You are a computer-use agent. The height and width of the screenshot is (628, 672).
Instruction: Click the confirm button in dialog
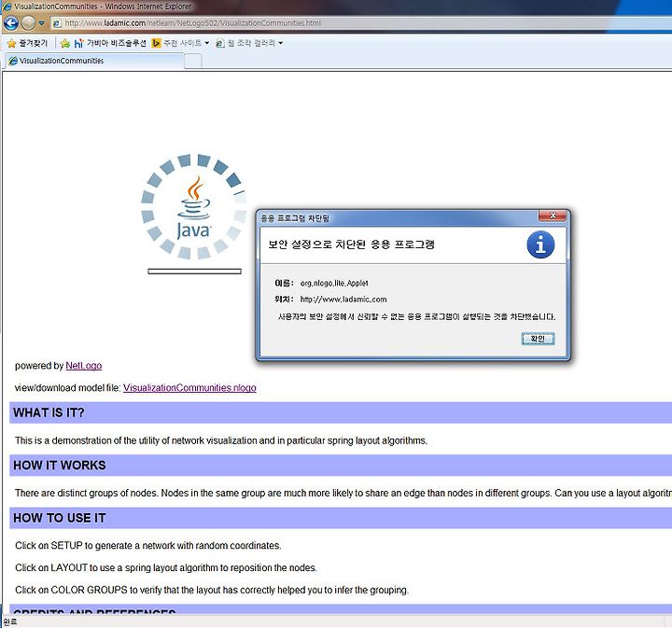538,339
